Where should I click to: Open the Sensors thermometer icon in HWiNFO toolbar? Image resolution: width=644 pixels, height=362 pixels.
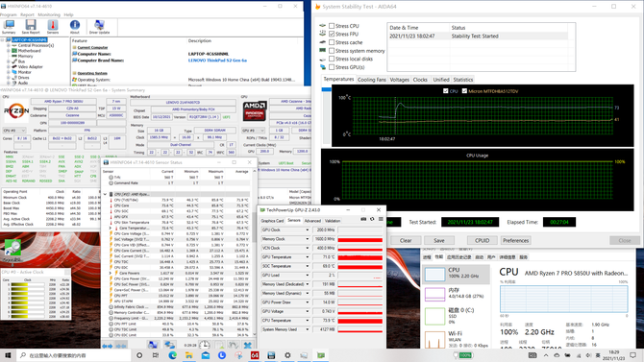53,25
